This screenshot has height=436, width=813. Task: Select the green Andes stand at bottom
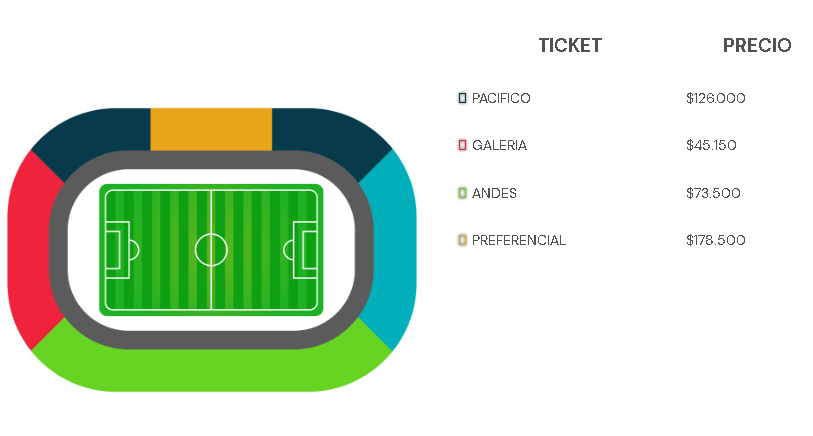click(x=211, y=365)
